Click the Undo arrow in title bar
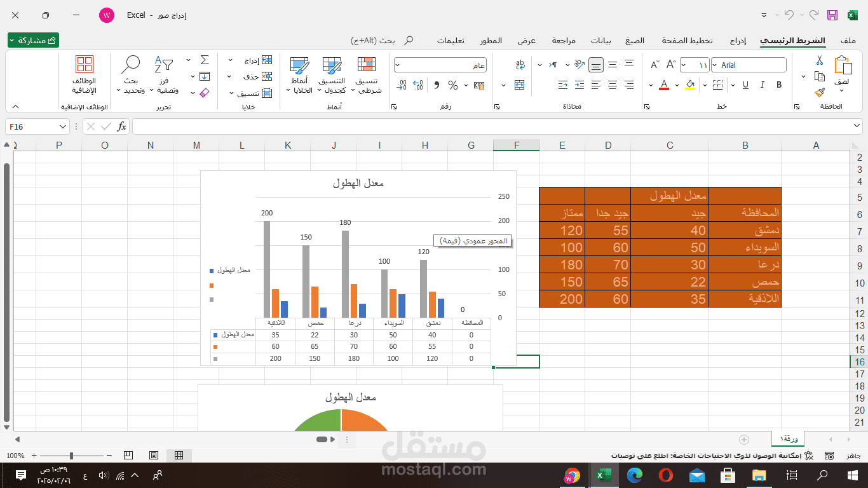 (x=790, y=15)
